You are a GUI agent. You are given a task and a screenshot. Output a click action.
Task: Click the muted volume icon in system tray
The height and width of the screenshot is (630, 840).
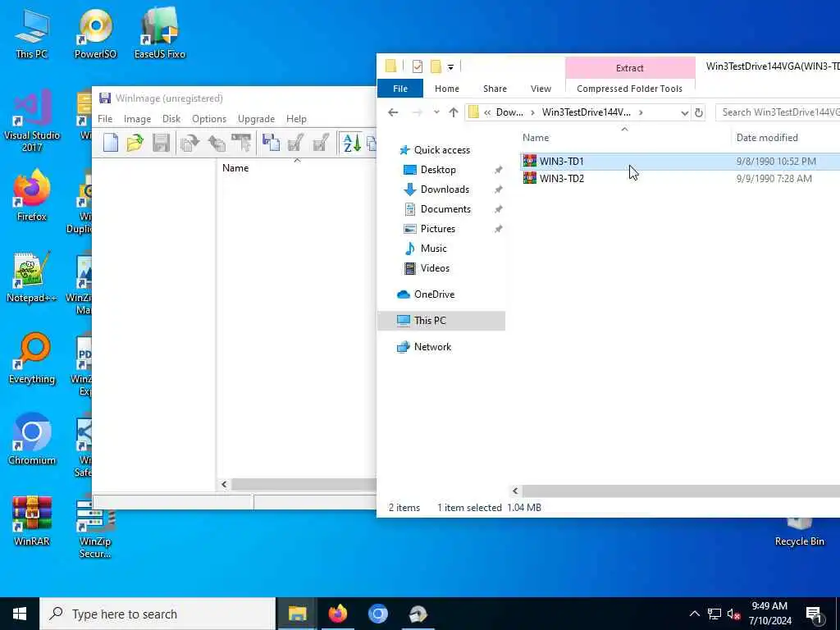733,614
